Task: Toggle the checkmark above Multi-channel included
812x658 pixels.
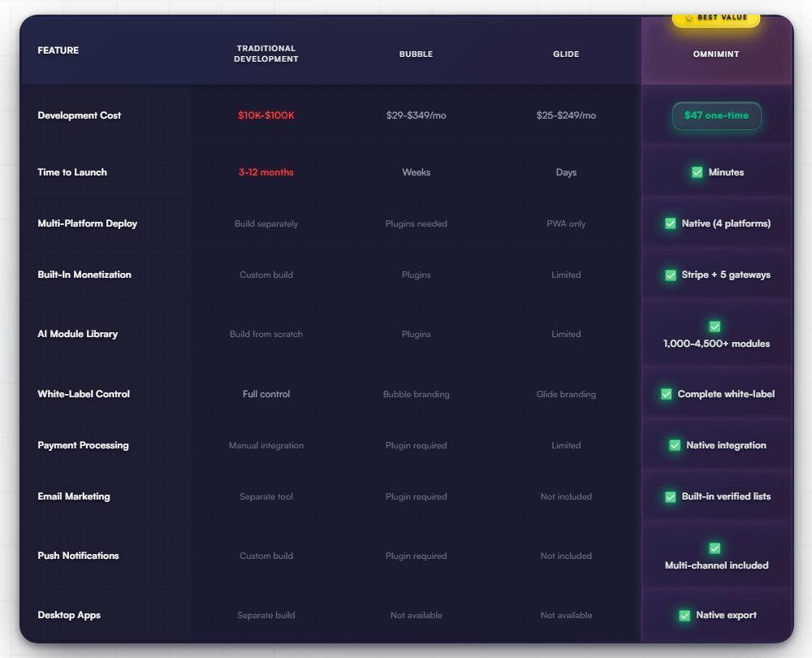Action: tap(715, 548)
